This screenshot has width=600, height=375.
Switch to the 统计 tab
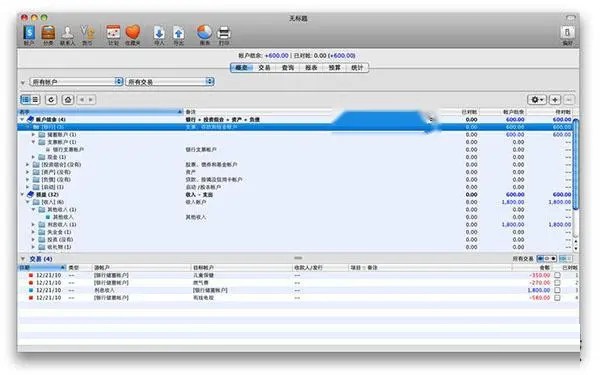(357, 68)
